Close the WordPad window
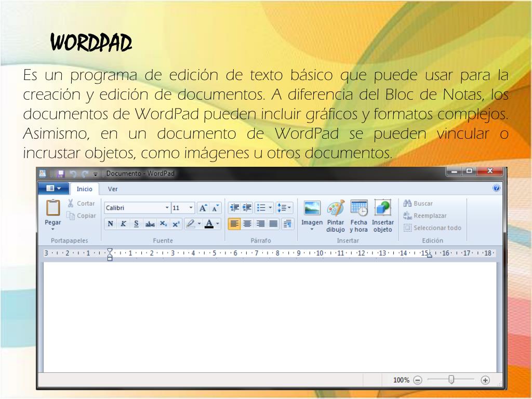Viewport: 532px width, 399px height. point(489,171)
